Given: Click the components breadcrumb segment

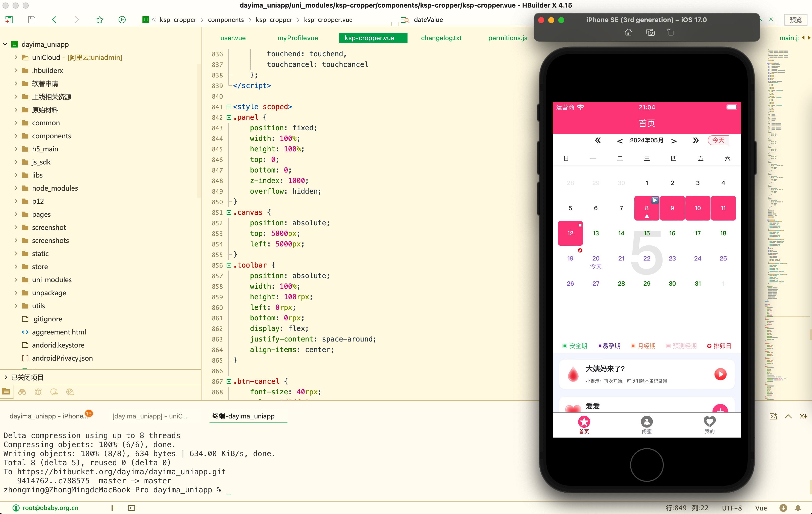Looking at the screenshot, I should [226, 20].
